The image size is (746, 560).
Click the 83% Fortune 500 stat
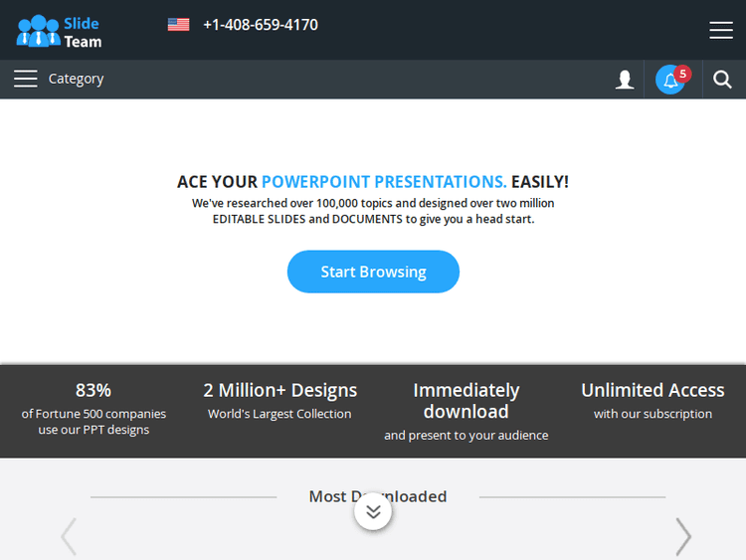[93, 408]
